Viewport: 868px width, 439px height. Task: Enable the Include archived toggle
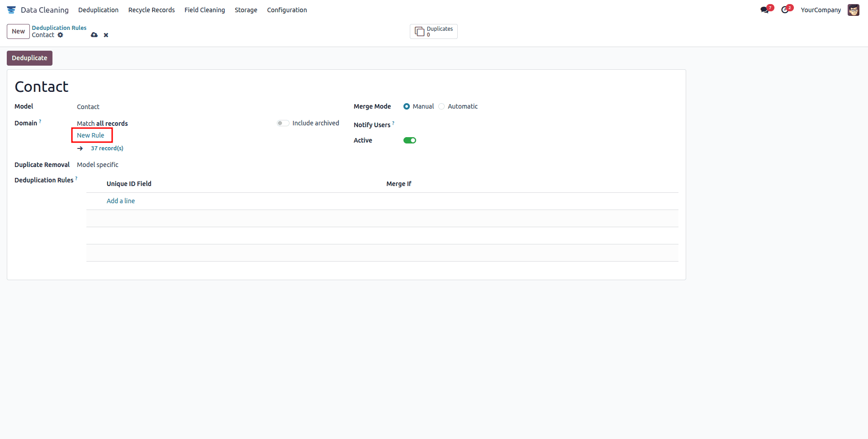click(x=283, y=123)
